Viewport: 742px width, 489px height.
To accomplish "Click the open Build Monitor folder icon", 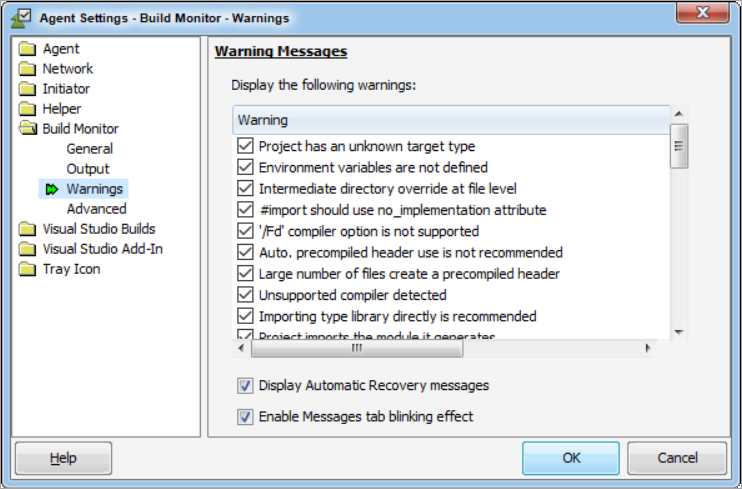I will (x=27, y=129).
